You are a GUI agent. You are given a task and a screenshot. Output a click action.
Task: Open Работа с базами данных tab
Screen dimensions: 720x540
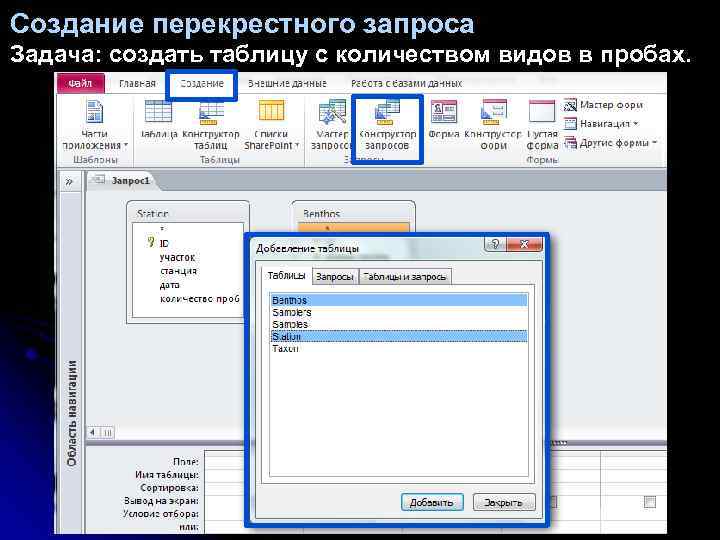click(406, 84)
